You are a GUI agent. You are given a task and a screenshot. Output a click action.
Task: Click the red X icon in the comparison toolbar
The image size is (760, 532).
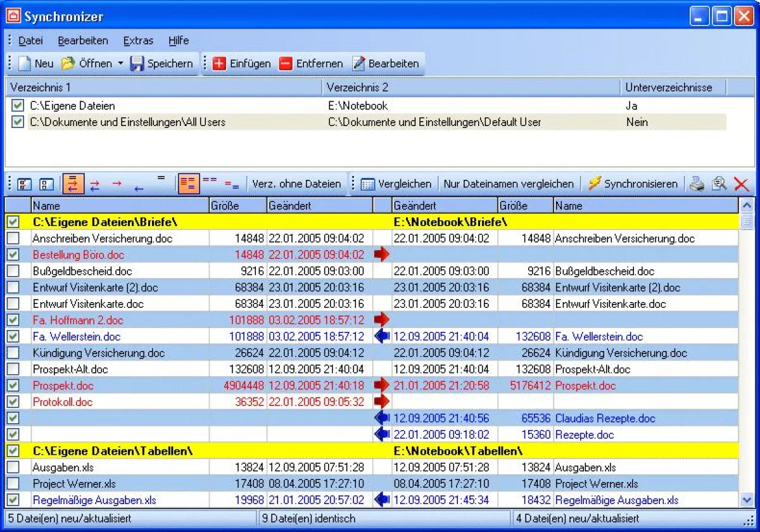(x=741, y=184)
